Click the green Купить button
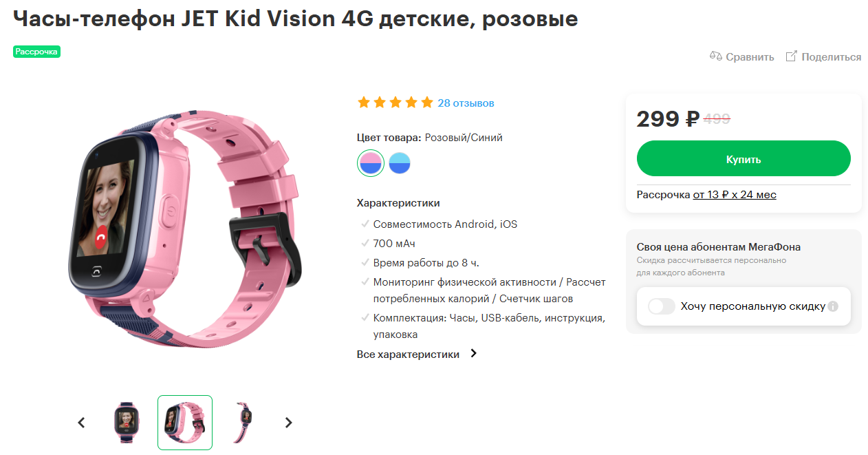Viewport: 868px width, 455px height. pyautogui.click(x=744, y=159)
